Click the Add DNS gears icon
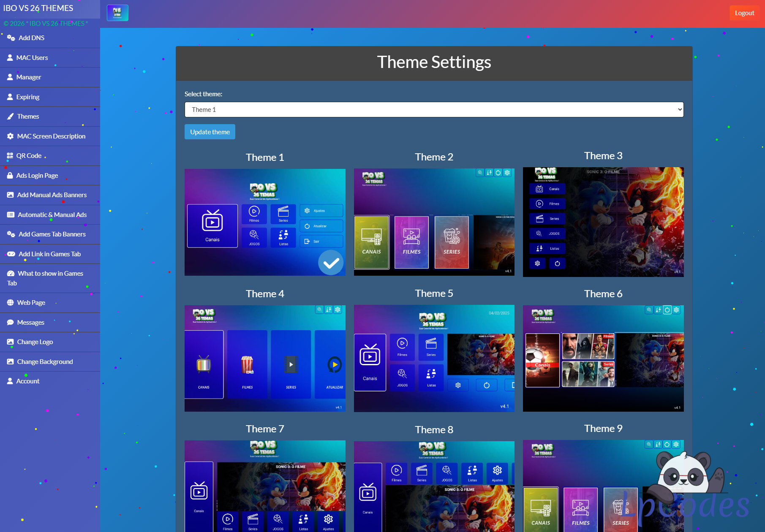The image size is (765, 532). (x=11, y=38)
